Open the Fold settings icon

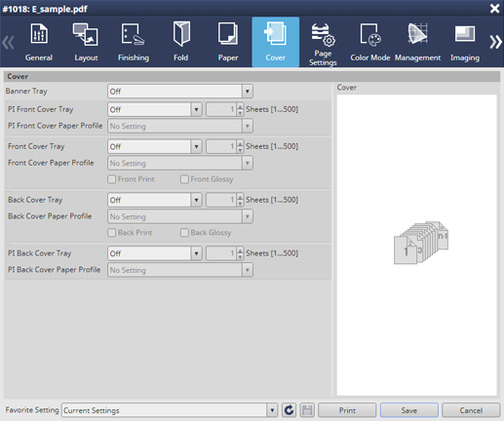[181, 34]
